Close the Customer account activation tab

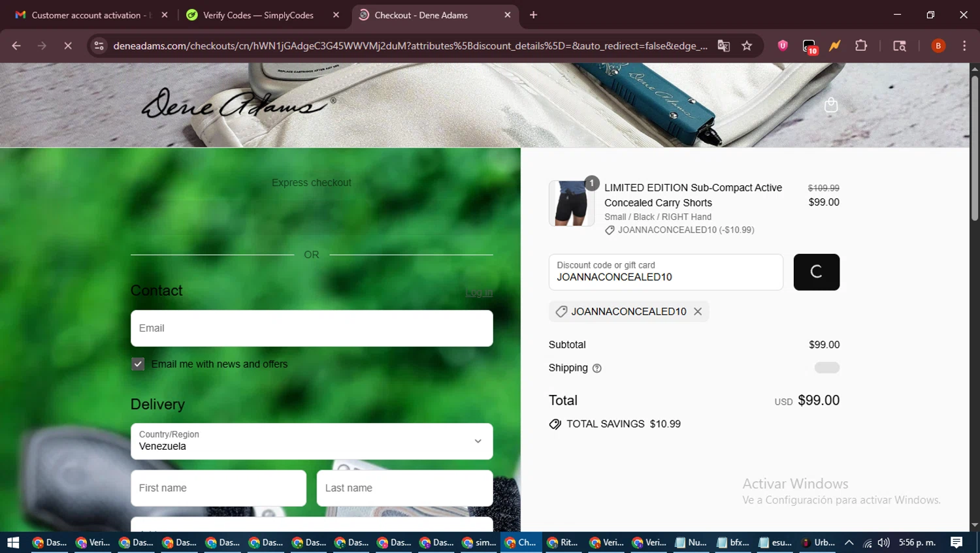coord(165,15)
